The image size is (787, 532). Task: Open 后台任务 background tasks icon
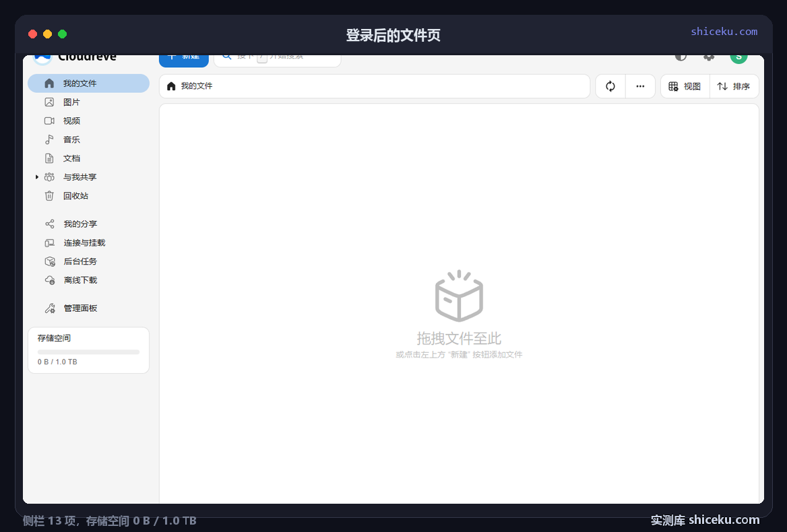point(50,262)
